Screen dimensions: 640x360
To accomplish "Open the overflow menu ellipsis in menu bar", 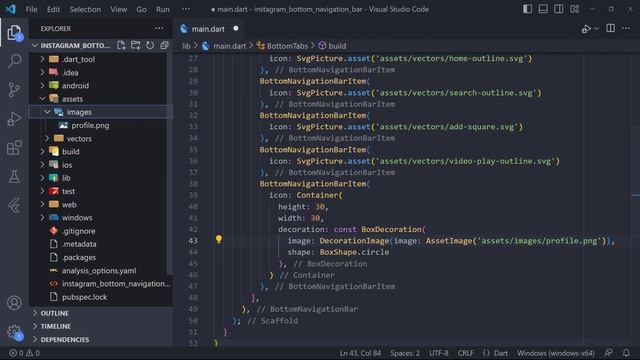I will 186,9.
